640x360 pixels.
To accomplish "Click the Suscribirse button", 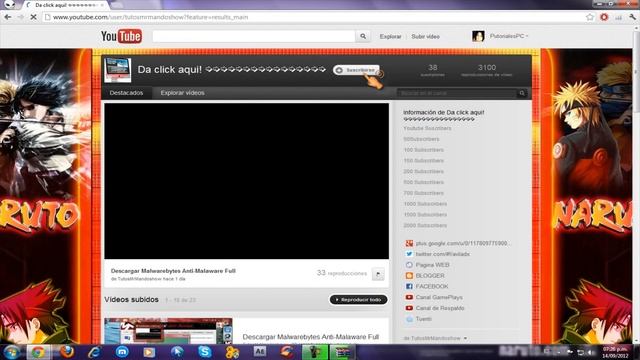I will click(x=356, y=70).
